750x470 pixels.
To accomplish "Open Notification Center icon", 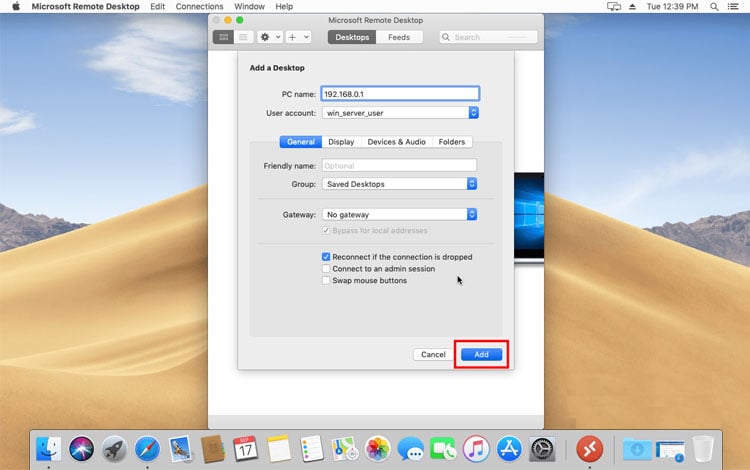I will tap(733, 6).
